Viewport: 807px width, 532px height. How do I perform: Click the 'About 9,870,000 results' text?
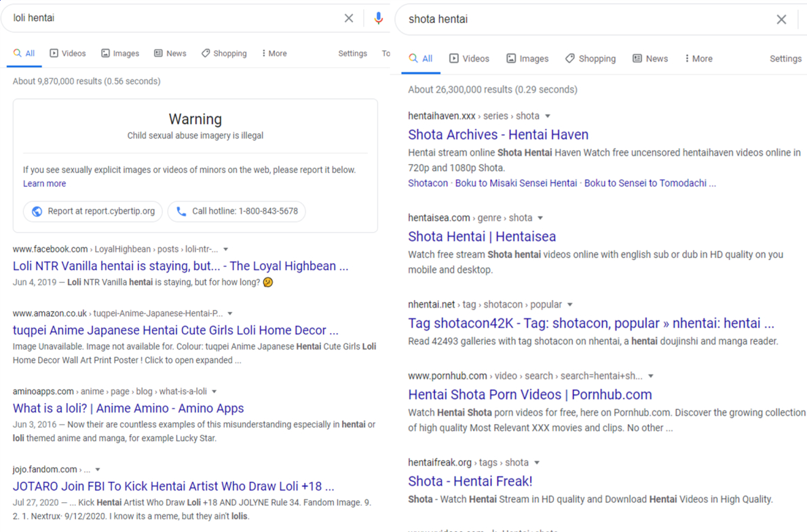tap(86, 81)
